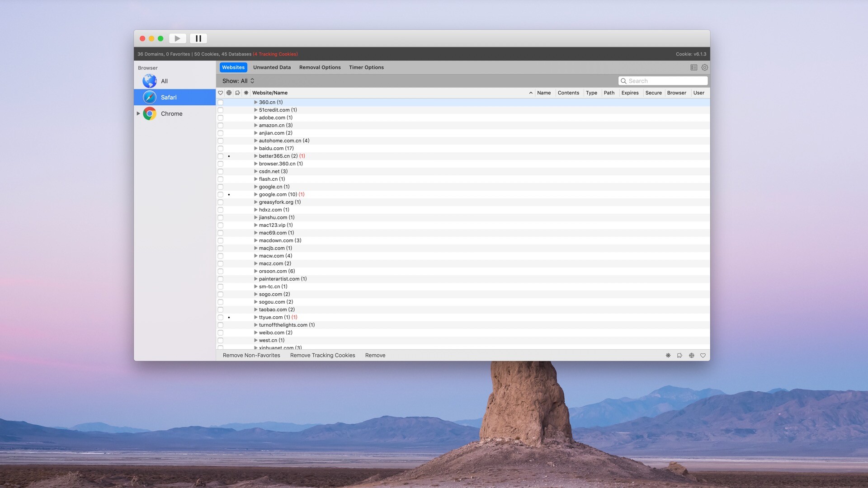Screen dimensions: 868x488
Task: Check the box for baidu.com
Action: [x=221, y=149]
